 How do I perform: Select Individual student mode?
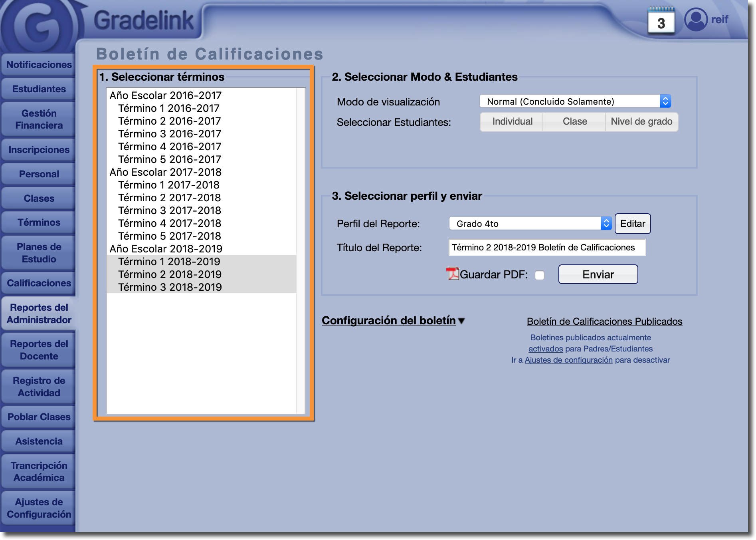coord(512,122)
